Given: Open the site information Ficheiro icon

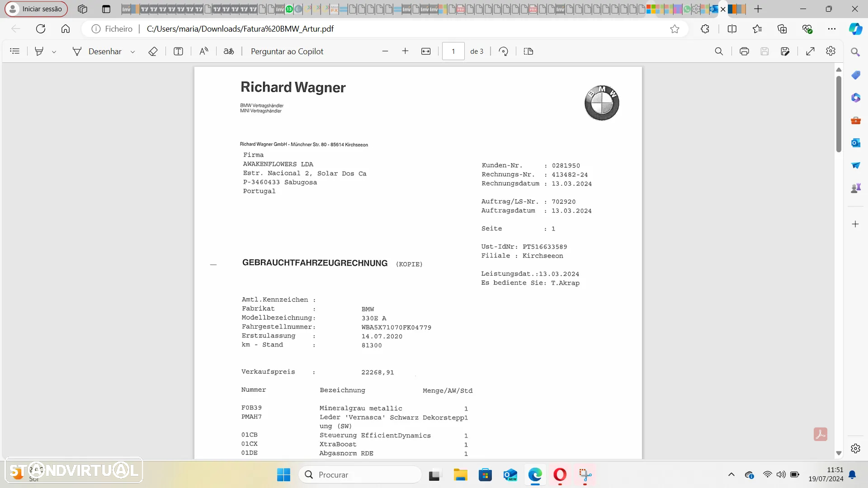Looking at the screenshot, I should click(95, 29).
